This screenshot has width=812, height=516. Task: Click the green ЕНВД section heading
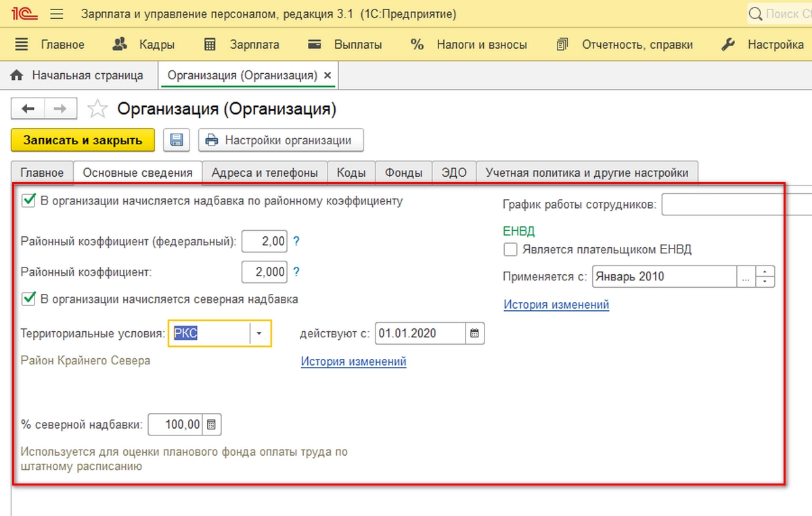point(519,230)
